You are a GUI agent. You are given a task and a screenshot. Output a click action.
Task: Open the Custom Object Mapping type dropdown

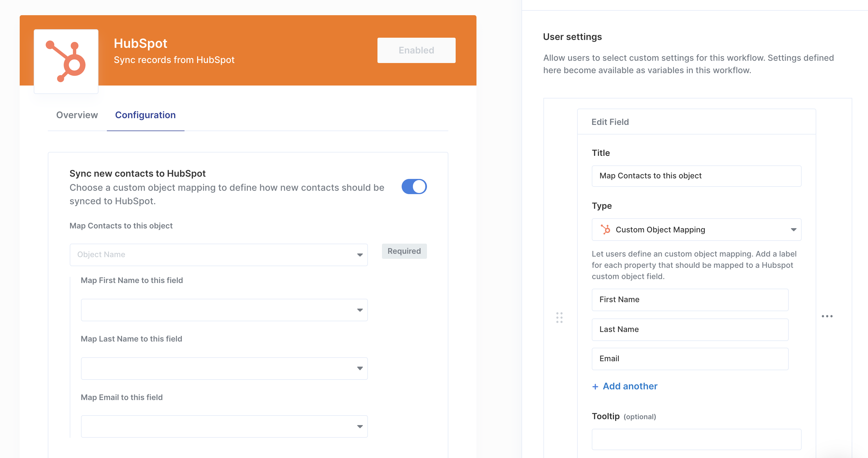(696, 230)
